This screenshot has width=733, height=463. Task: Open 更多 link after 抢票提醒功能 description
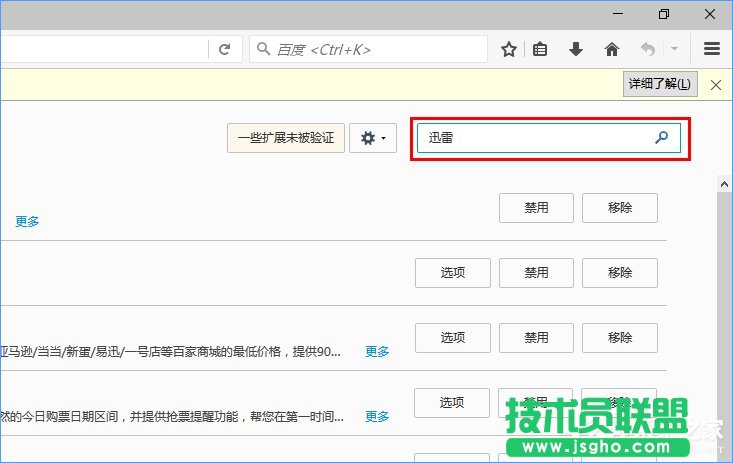(x=377, y=416)
